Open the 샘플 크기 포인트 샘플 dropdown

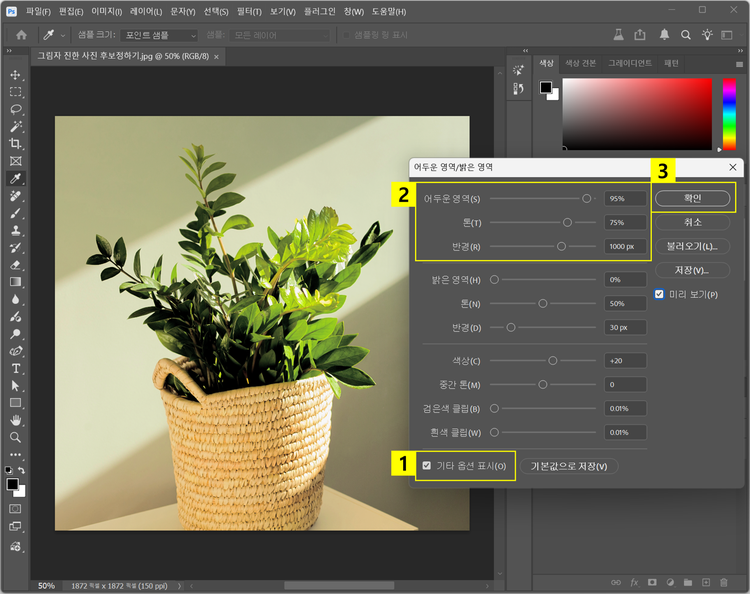161,35
